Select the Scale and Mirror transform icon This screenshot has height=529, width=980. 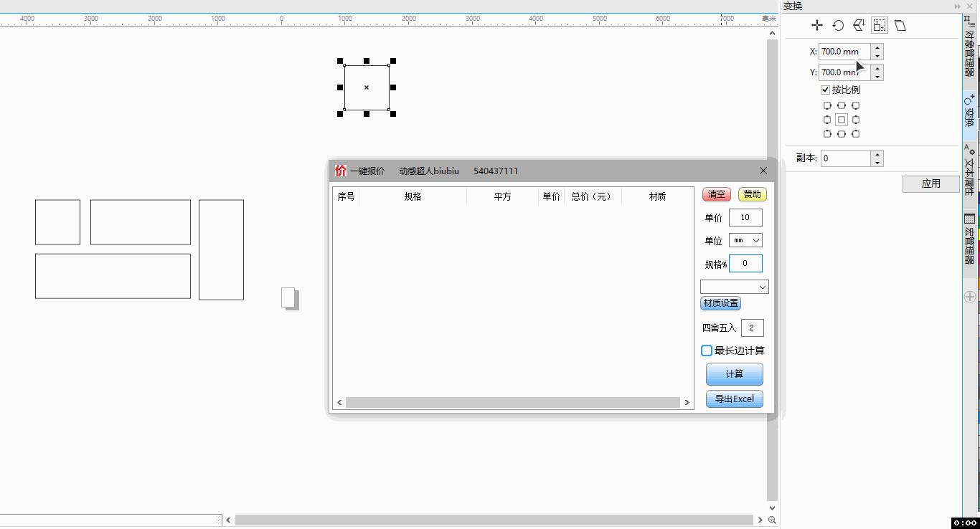(x=859, y=26)
